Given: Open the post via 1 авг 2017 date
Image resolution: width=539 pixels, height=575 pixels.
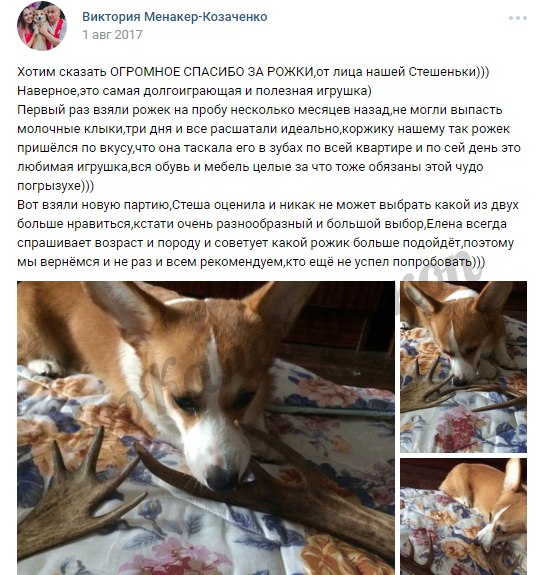Looking at the screenshot, I should tap(112, 34).
